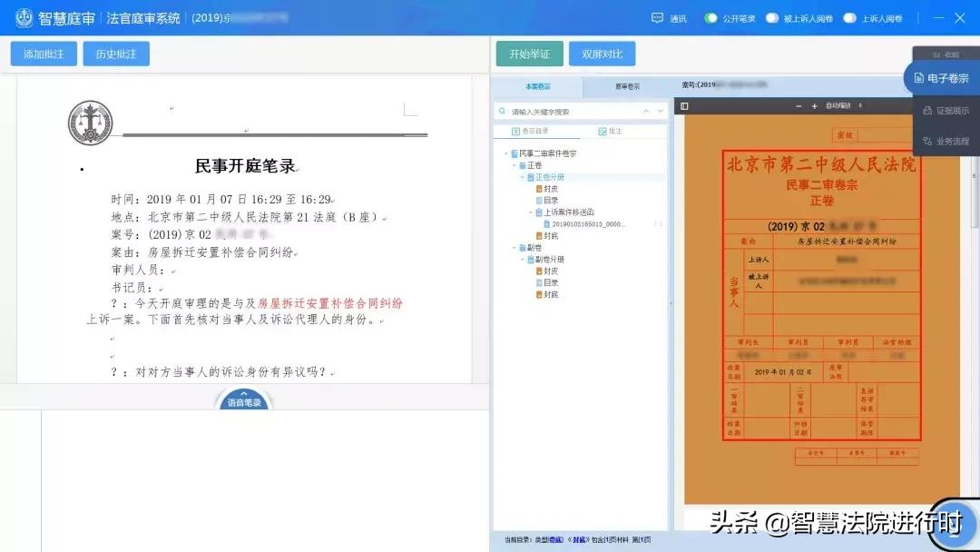This screenshot has height=552, width=980.
Task: Select the 批注 sub-tab in file panel
Action: (x=610, y=132)
